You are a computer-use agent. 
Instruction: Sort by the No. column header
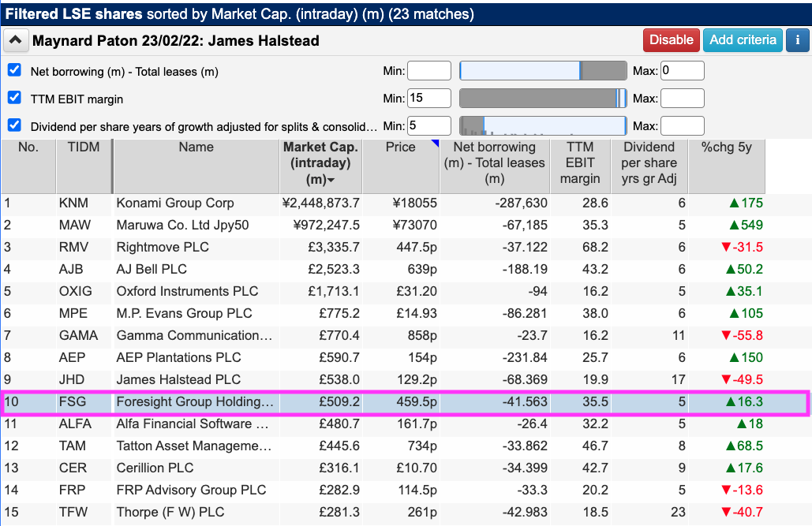28,166
